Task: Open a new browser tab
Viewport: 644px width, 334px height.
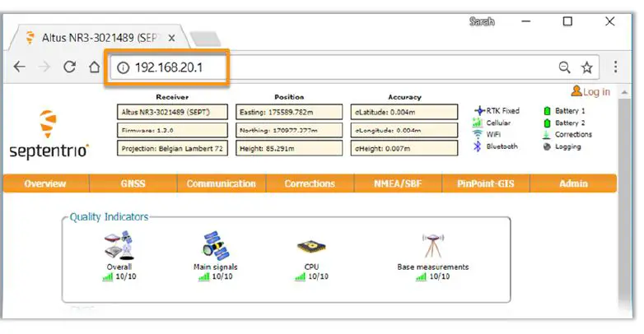Action: coord(205,39)
